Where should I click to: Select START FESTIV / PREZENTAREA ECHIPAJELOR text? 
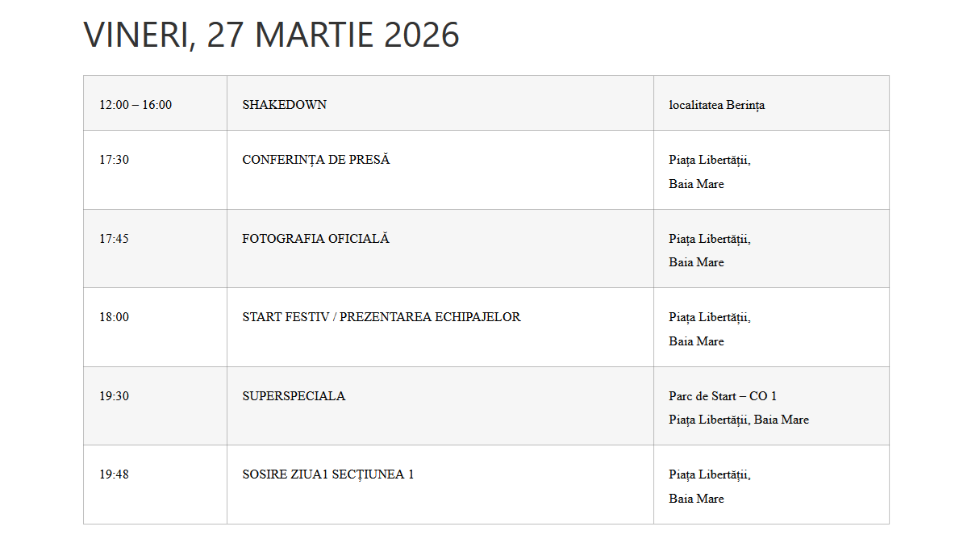(x=382, y=317)
